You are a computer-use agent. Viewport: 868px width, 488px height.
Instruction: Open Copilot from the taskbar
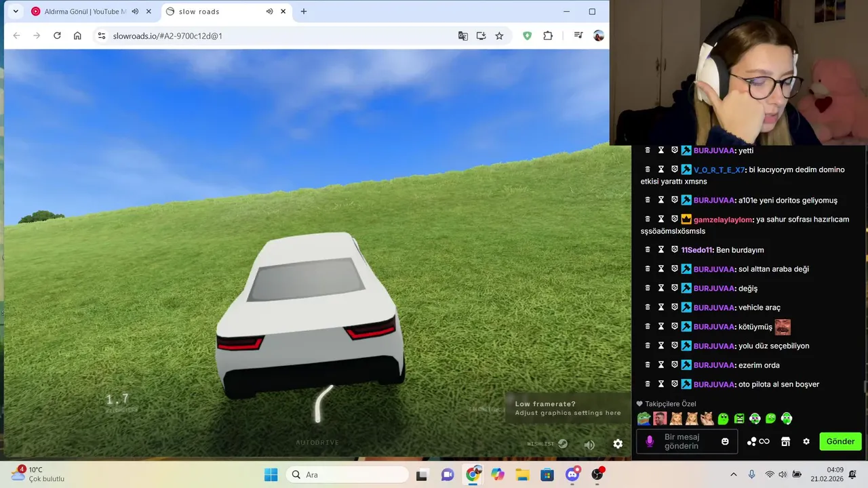pyautogui.click(x=498, y=474)
